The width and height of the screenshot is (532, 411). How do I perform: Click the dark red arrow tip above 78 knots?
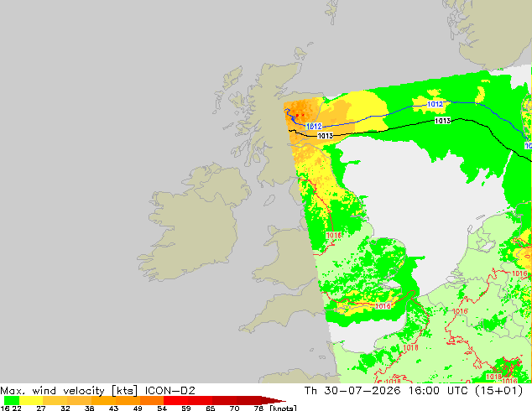click(x=274, y=400)
